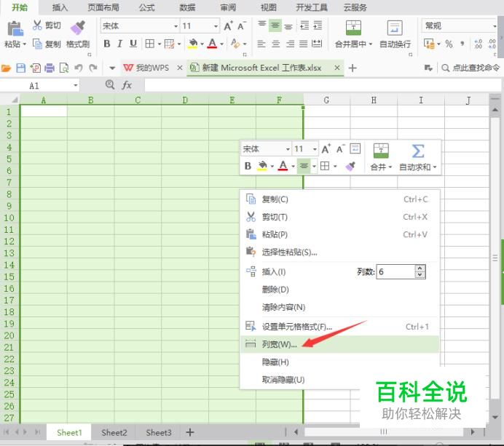Choose 隐藏(H) in the context menu
Image resolution: width=504 pixels, height=446 pixels.
coord(340,362)
